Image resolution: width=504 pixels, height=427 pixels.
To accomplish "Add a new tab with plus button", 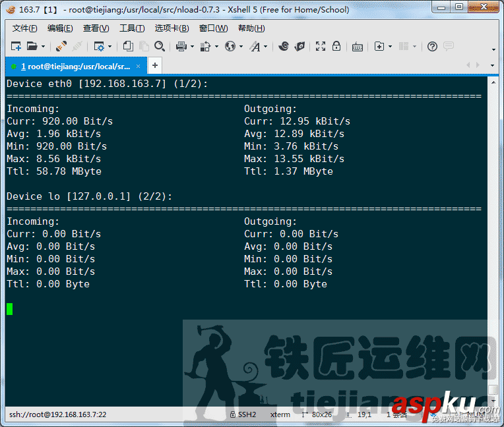I will click(x=155, y=65).
